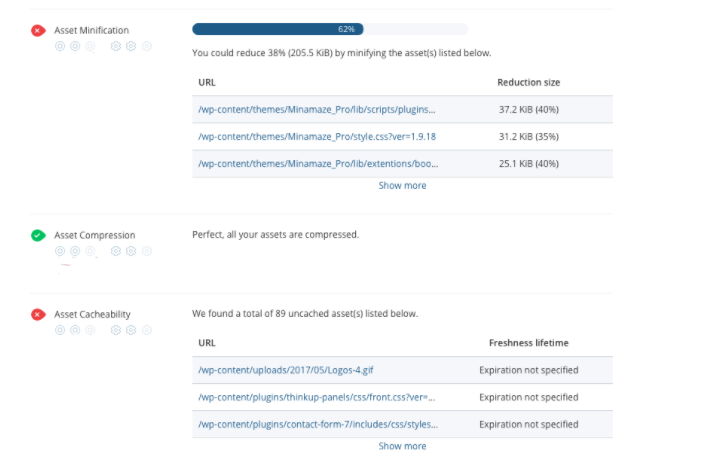
Task: Click the green pass icon beside Asset Compression
Action: tap(38, 235)
